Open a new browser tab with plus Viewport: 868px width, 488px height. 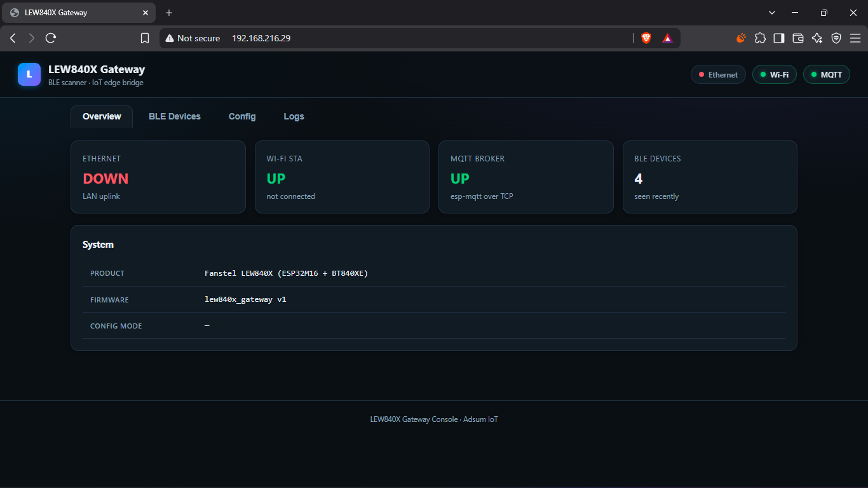pos(169,13)
